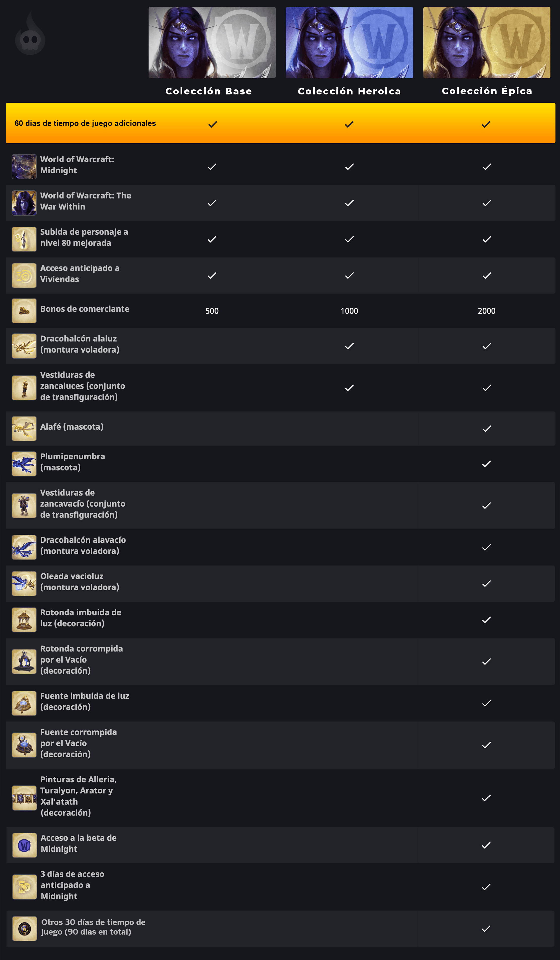
Task: Click the 60 días de tiempo de juego banner text
Action: pyautogui.click(x=85, y=123)
